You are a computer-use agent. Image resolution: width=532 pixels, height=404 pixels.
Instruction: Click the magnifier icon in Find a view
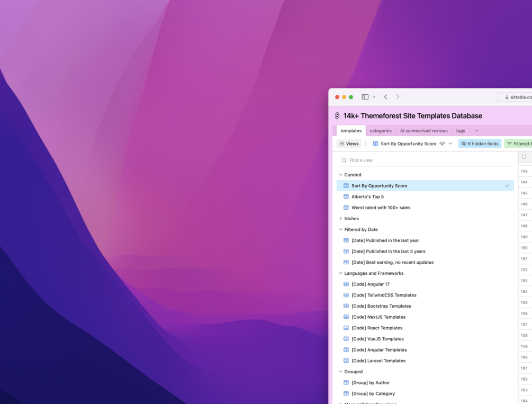click(x=344, y=160)
